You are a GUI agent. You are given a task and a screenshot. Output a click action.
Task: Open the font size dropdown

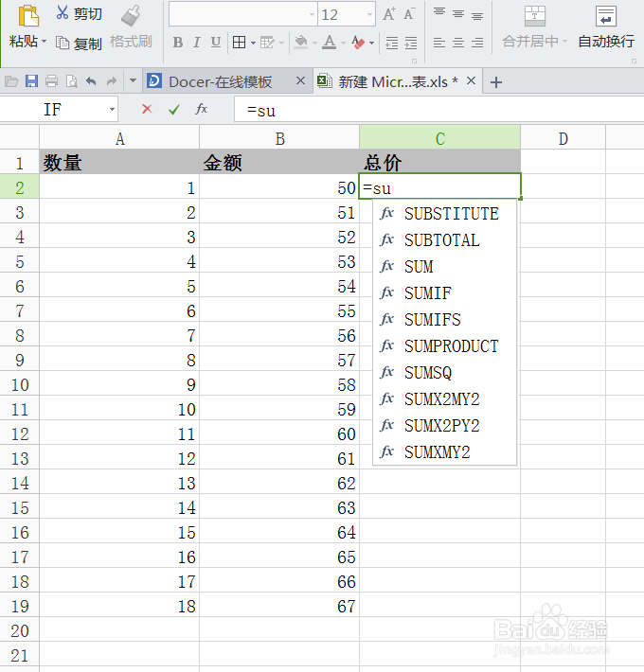click(x=369, y=14)
